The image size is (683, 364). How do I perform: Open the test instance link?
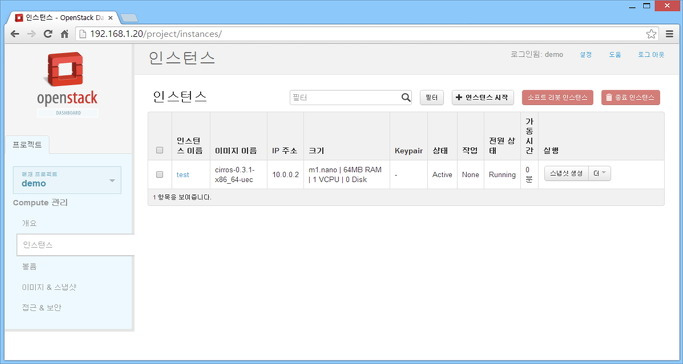183,175
